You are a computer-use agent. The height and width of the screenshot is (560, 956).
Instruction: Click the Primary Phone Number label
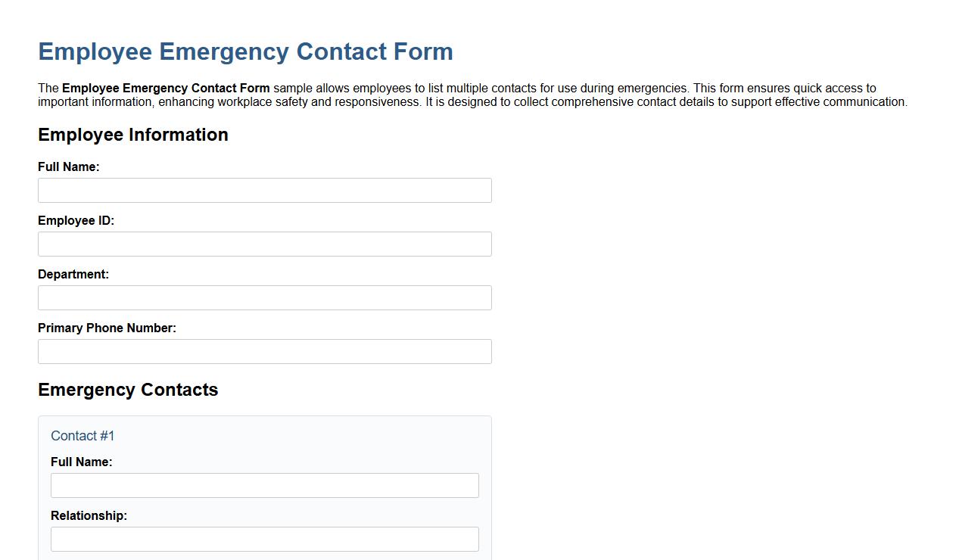pyautogui.click(x=106, y=328)
